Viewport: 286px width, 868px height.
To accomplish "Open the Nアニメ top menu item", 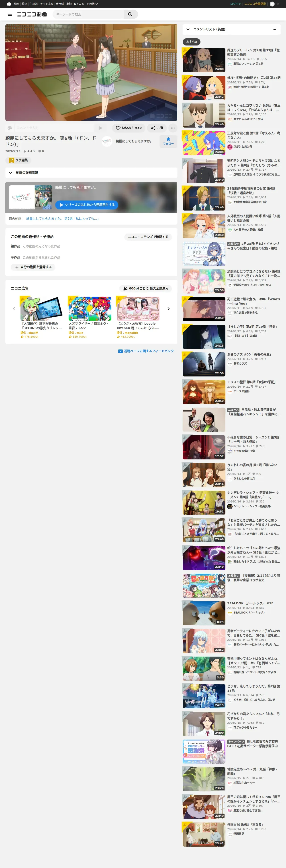I will coord(79,4).
